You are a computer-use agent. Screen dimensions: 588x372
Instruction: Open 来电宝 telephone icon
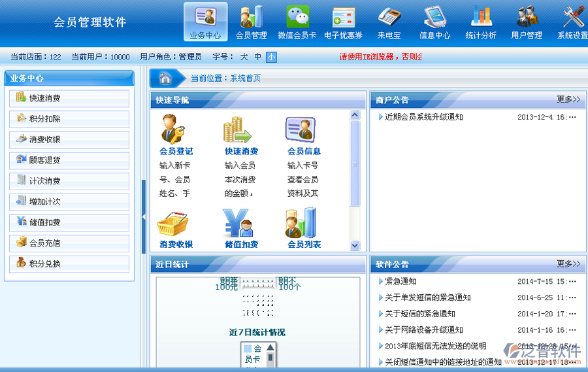click(x=389, y=17)
